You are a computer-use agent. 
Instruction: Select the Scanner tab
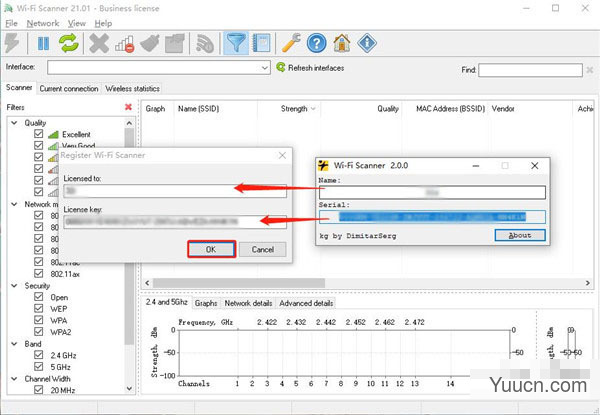[19, 88]
